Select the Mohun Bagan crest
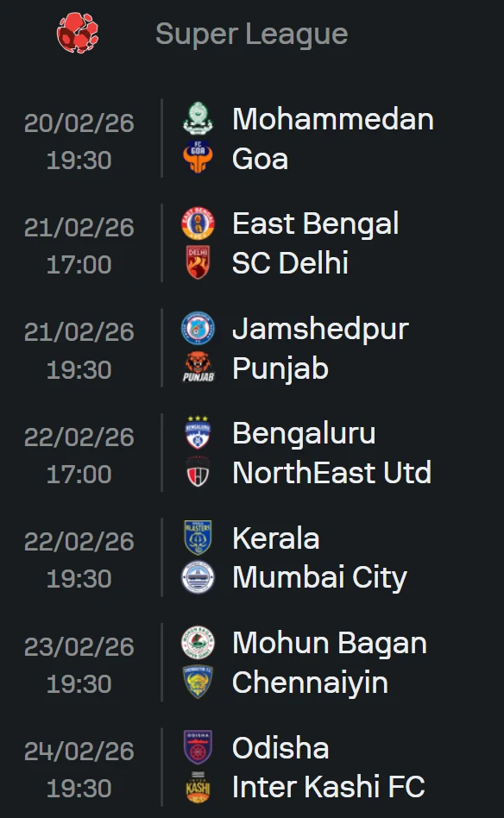Image resolution: width=504 pixels, height=818 pixels. [197, 640]
